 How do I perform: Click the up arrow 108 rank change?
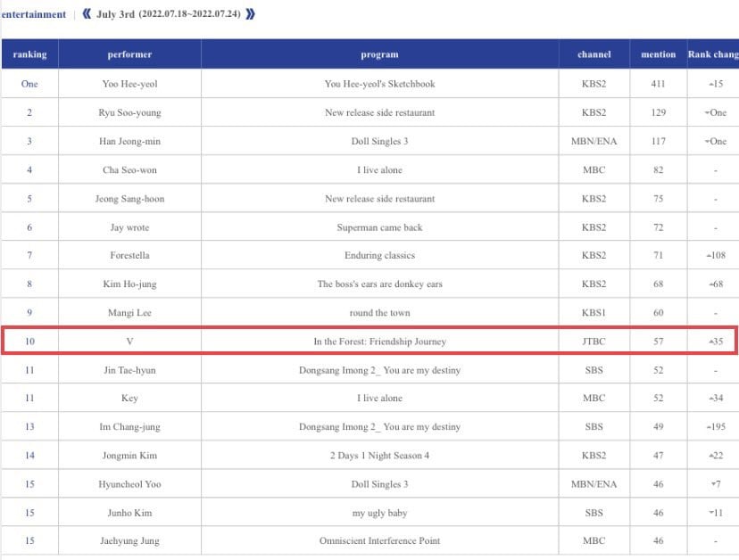point(716,255)
